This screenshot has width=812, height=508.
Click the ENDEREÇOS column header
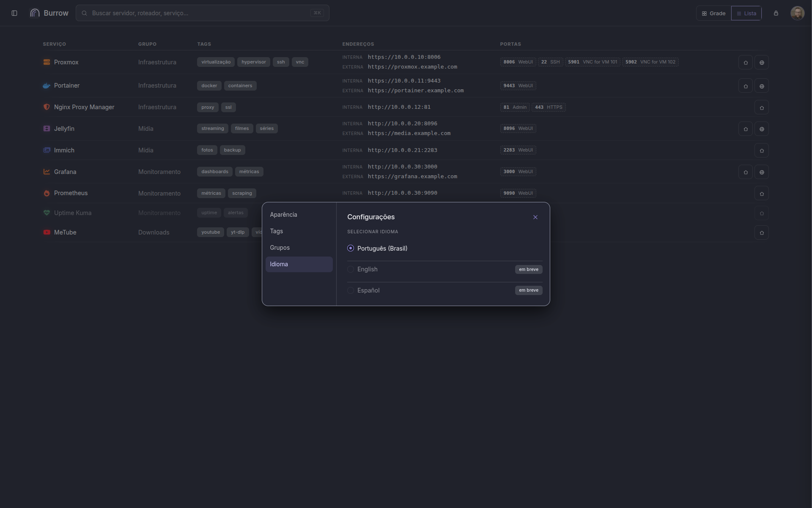pos(358,44)
